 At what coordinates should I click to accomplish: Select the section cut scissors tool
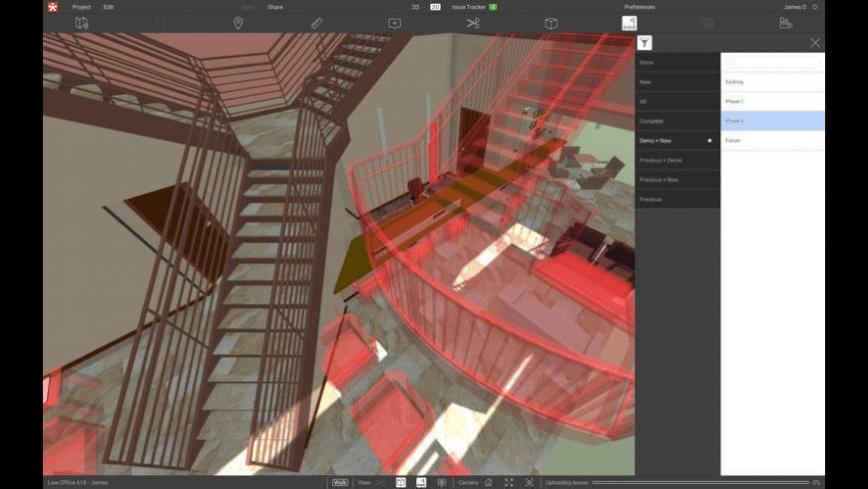click(x=473, y=23)
